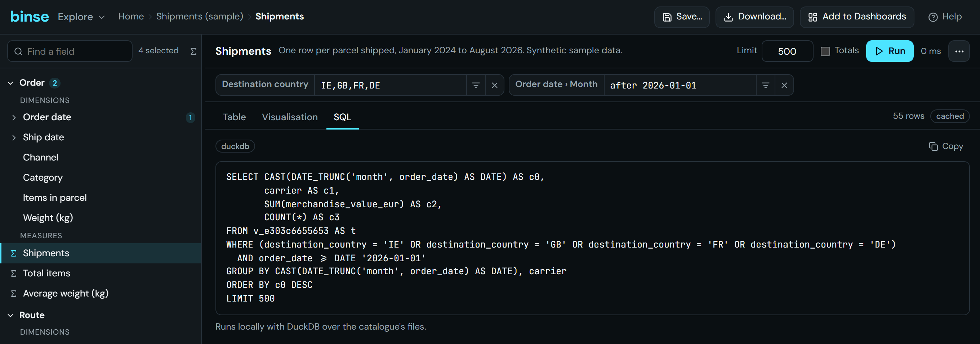Viewport: 980px width, 344px height.
Task: Click the Limit input showing 500
Action: [x=787, y=51]
